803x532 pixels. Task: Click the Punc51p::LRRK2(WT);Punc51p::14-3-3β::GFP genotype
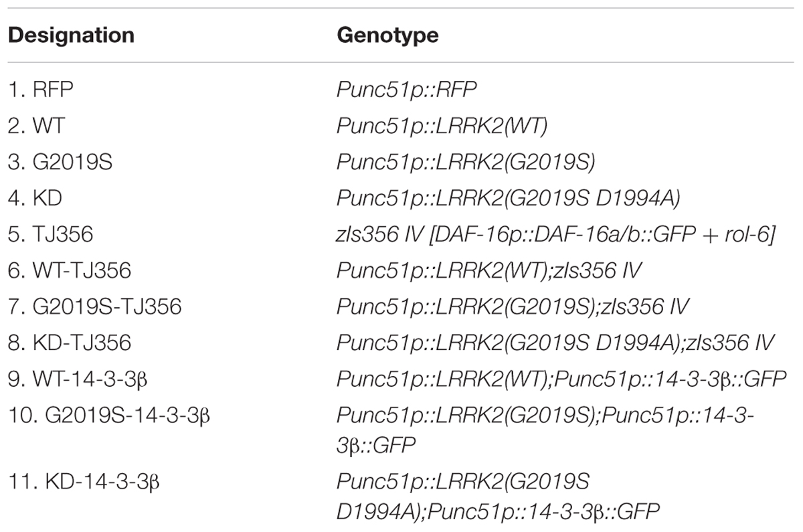point(561,380)
